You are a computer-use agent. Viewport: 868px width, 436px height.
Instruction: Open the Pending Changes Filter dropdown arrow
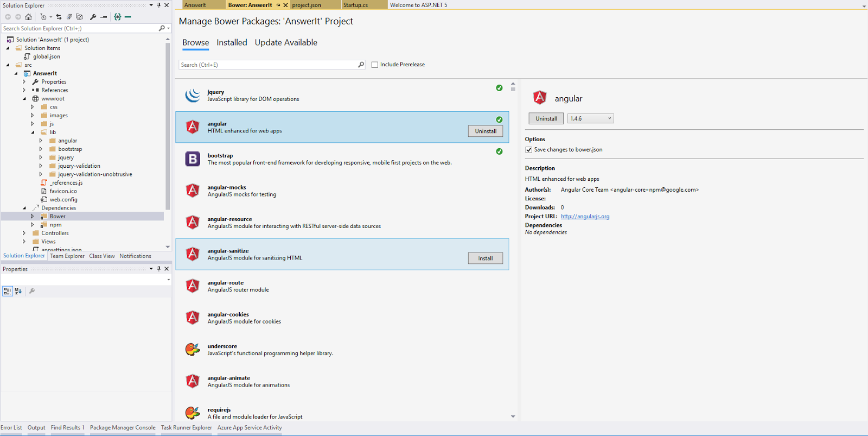coord(51,17)
